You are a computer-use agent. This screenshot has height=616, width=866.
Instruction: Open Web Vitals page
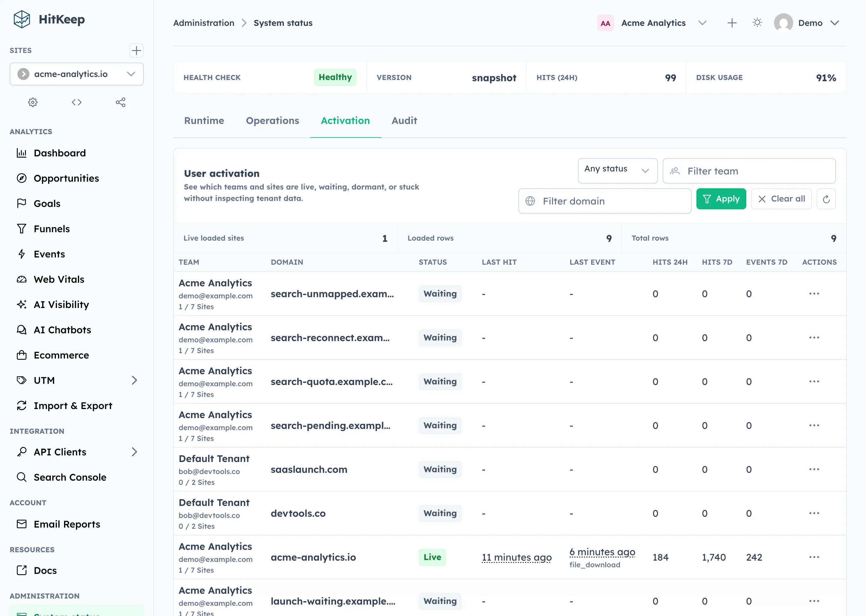pyautogui.click(x=77, y=279)
